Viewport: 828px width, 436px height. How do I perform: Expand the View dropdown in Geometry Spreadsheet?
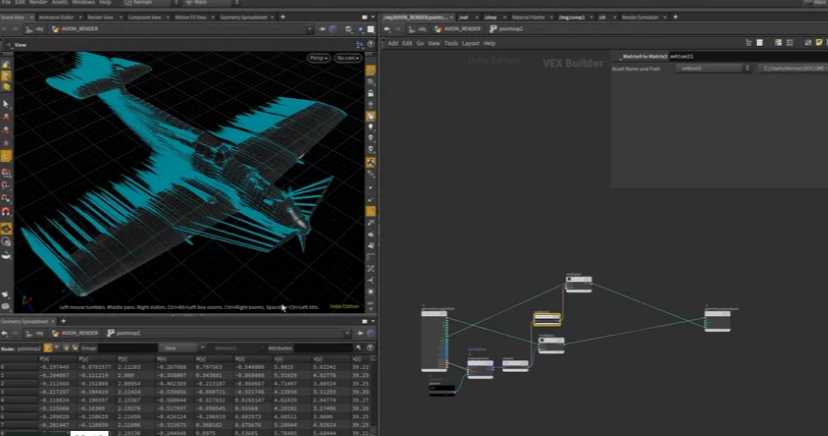click(177, 348)
